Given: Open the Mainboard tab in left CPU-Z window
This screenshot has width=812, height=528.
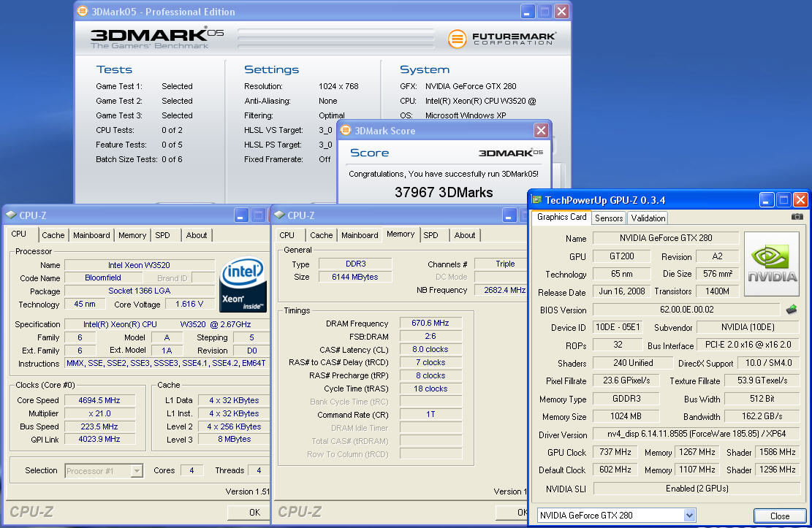Looking at the screenshot, I should pyautogui.click(x=91, y=235).
